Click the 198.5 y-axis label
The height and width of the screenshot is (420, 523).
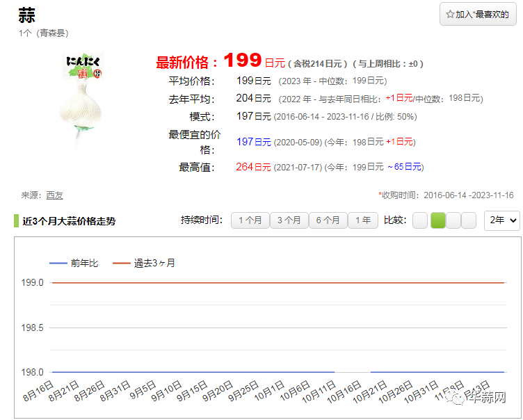pos(33,328)
